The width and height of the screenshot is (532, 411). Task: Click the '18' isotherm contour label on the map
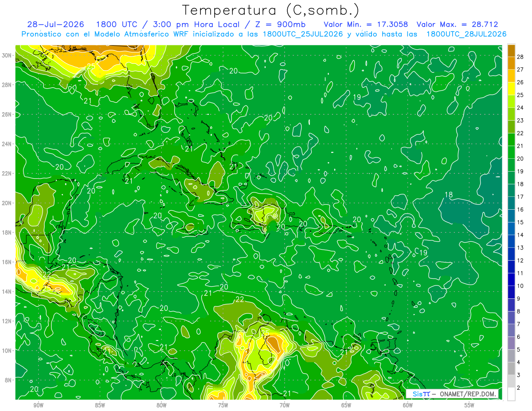pyautogui.click(x=449, y=195)
